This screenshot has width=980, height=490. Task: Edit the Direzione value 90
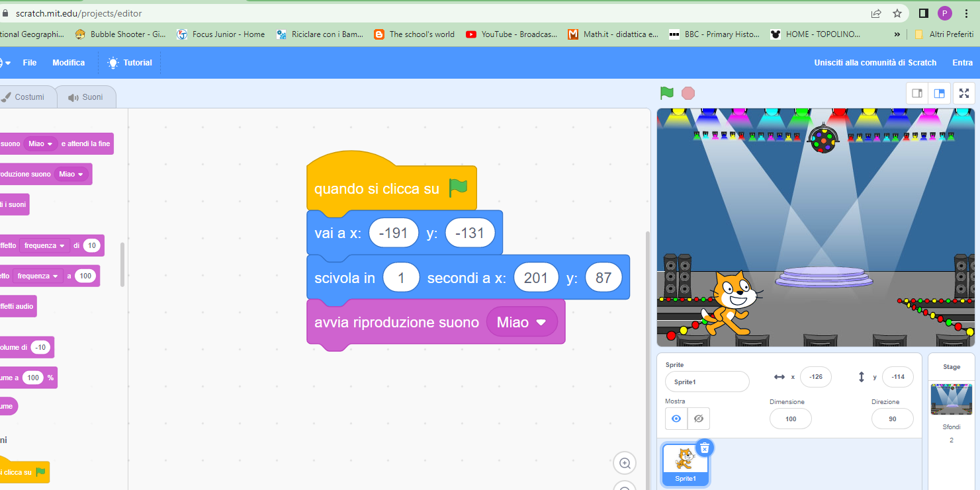pos(893,419)
